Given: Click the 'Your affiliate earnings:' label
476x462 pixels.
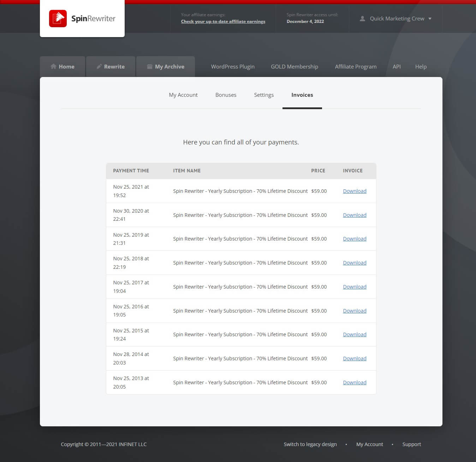Looking at the screenshot, I should point(203,15).
